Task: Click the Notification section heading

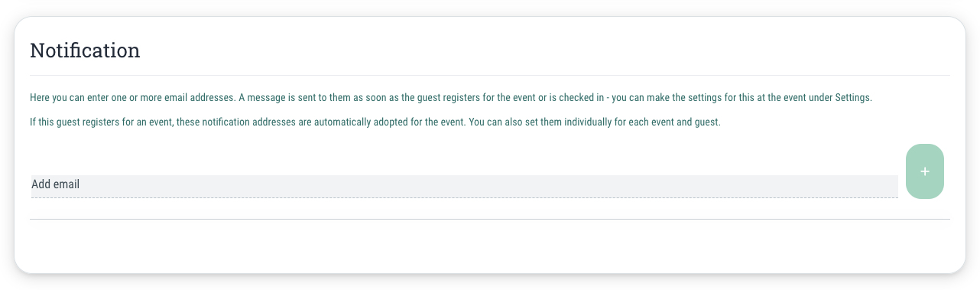Action: tap(85, 51)
